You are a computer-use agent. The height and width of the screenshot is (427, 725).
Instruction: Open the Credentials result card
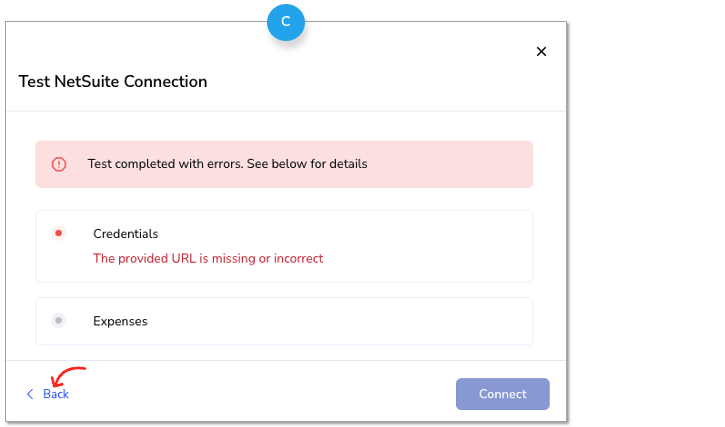click(x=284, y=246)
